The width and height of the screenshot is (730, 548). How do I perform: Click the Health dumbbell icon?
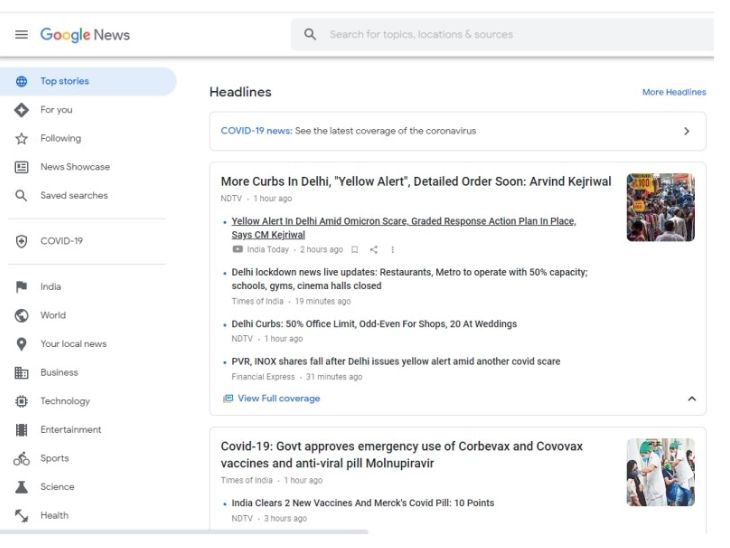point(21,515)
